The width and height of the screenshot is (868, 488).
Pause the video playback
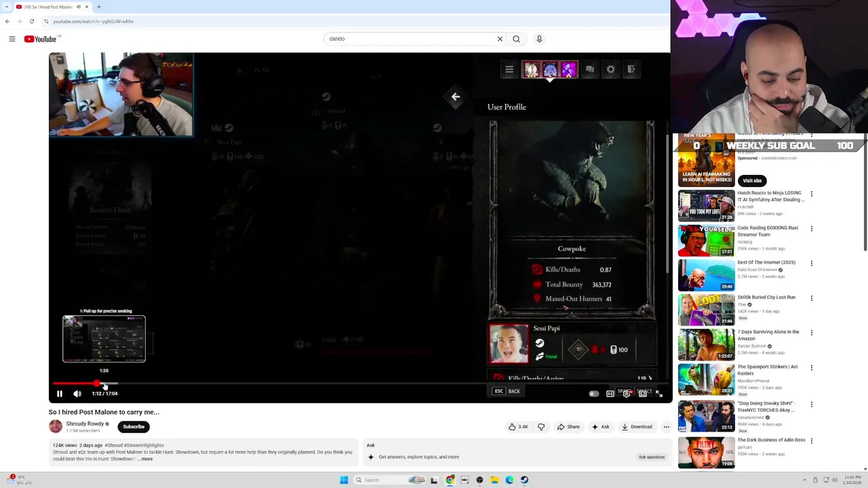[60, 393]
